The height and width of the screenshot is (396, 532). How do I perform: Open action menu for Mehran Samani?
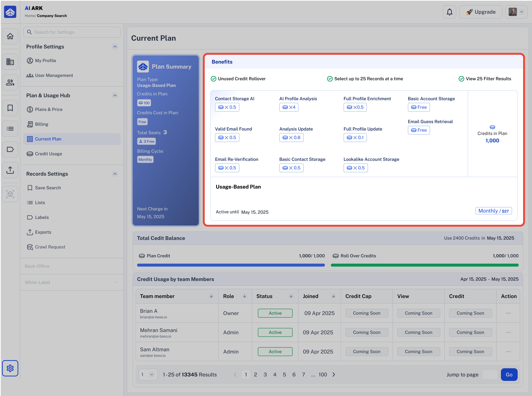pos(508,332)
